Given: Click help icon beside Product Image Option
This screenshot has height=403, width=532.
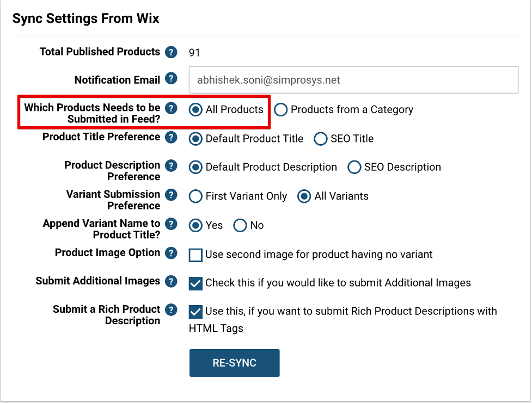Looking at the screenshot, I should [x=171, y=253].
